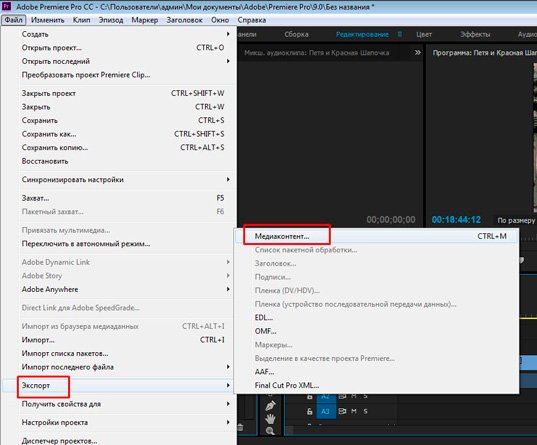
Task: Select Медиаконтент... in the Export submenu
Action: (376, 236)
